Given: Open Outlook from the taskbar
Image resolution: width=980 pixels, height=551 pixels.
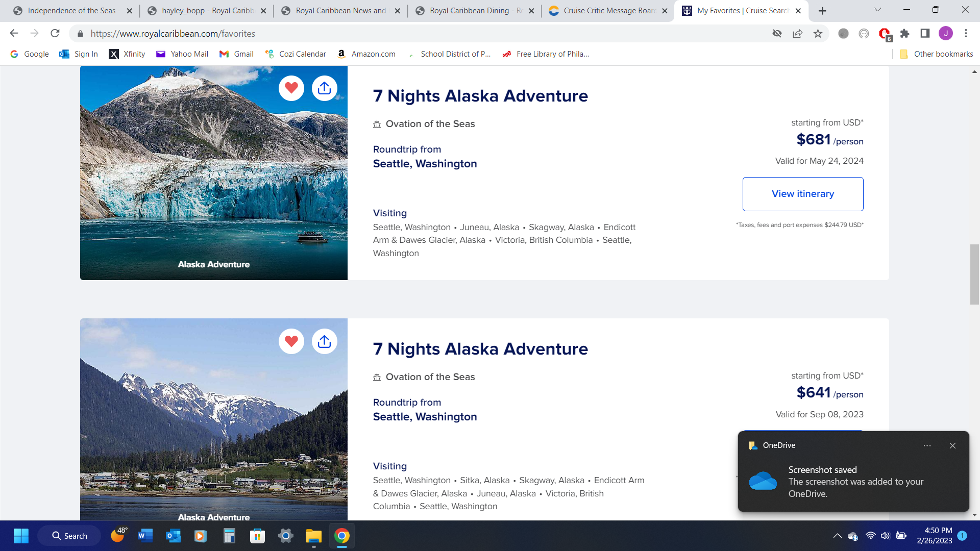Looking at the screenshot, I should pyautogui.click(x=173, y=536).
